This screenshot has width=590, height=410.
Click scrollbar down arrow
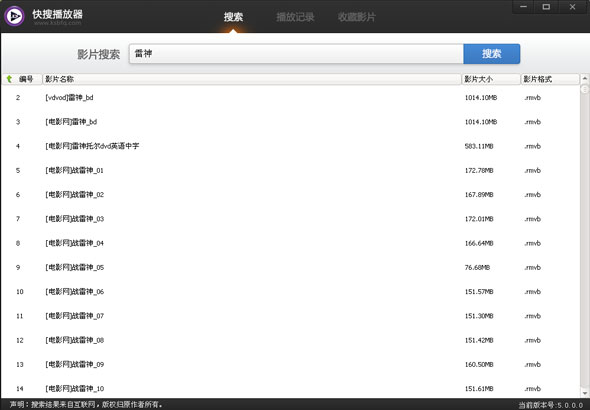[x=585, y=393]
